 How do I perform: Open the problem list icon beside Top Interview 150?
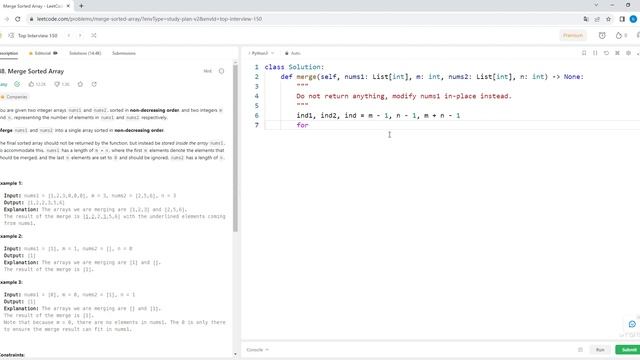(11, 36)
